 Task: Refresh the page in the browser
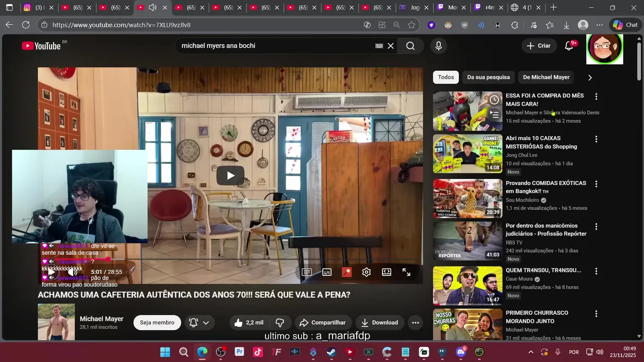pos(26,25)
